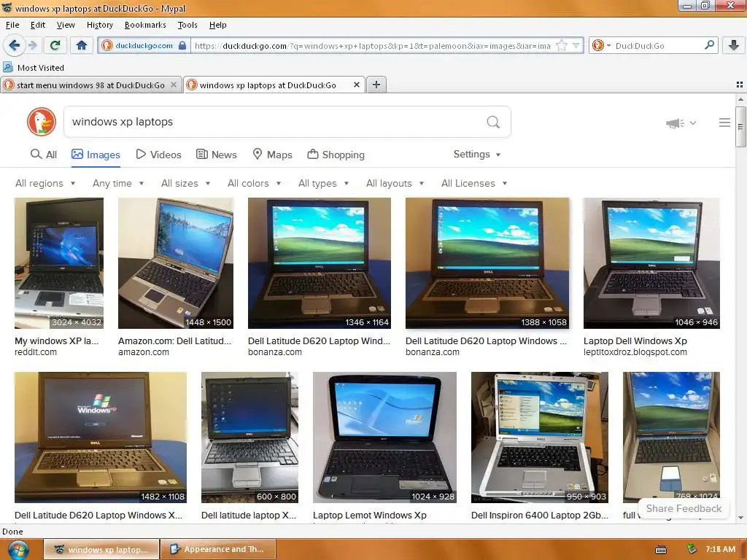Expand the All sizes filter

click(x=186, y=183)
